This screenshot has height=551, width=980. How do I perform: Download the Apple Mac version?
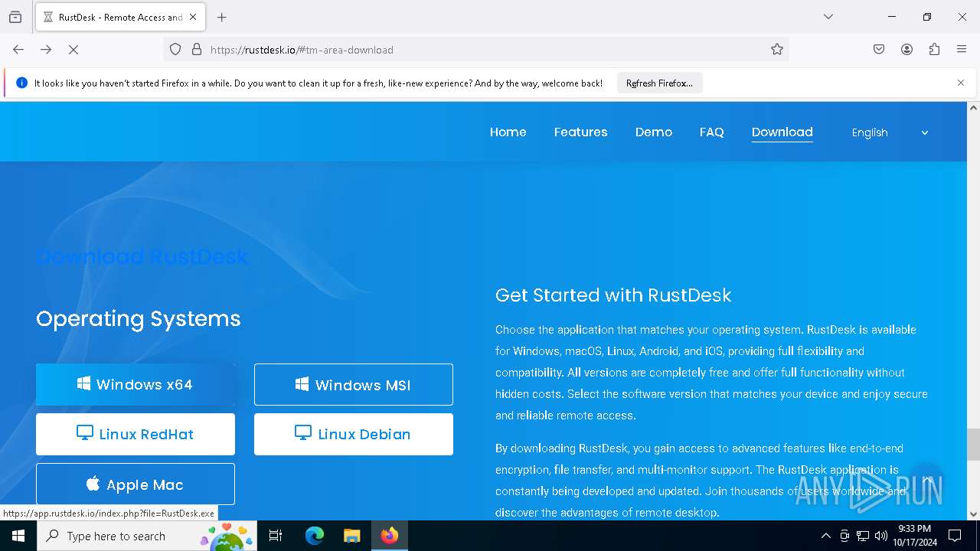136,484
